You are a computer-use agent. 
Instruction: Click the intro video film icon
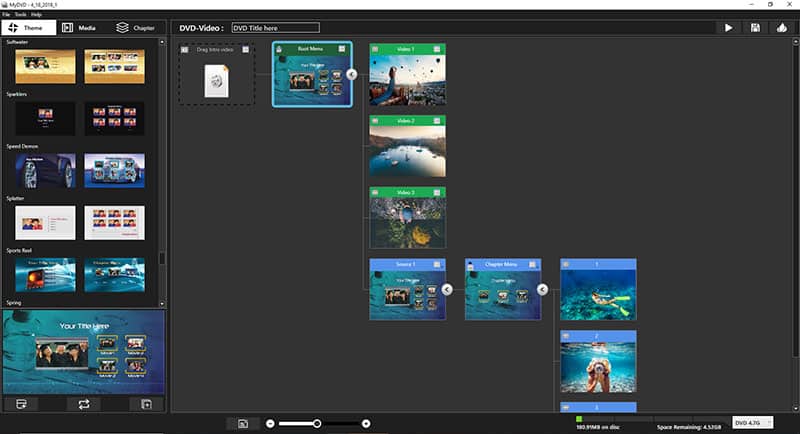pos(184,49)
